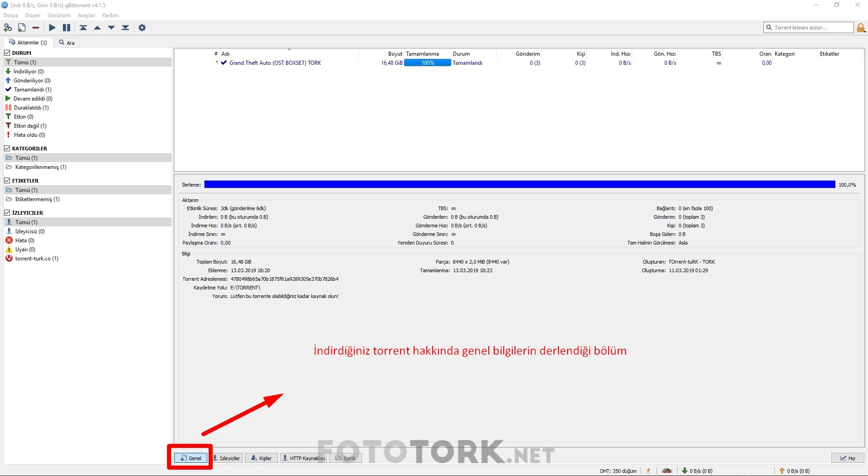Select Tümü (1) under DURUM
Viewport: 868px width, 476px height.
[88, 62]
